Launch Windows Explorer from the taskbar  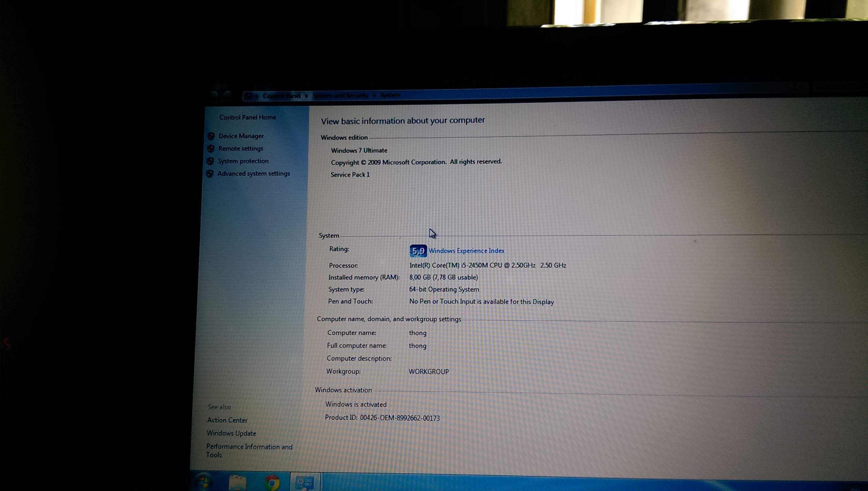(x=238, y=483)
